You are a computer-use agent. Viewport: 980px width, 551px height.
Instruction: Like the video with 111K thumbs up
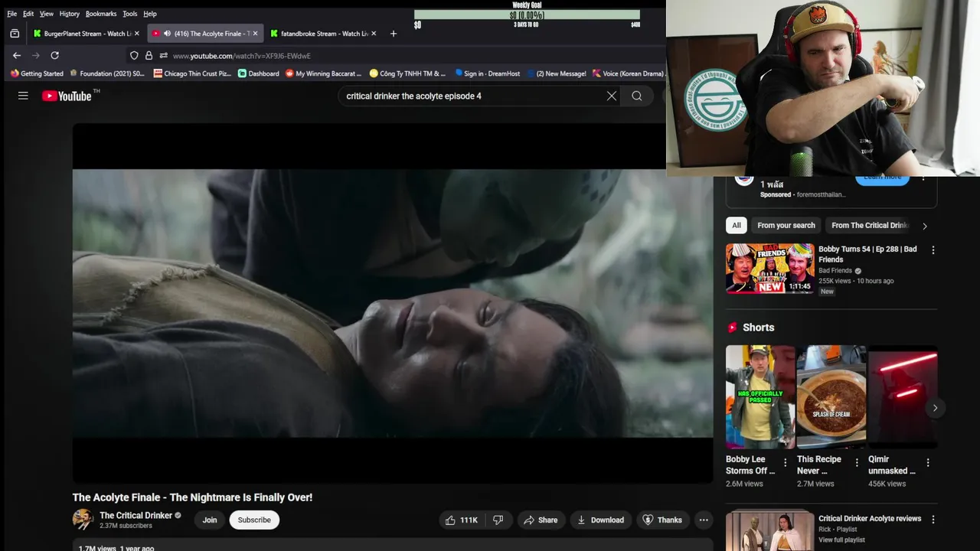(461, 520)
